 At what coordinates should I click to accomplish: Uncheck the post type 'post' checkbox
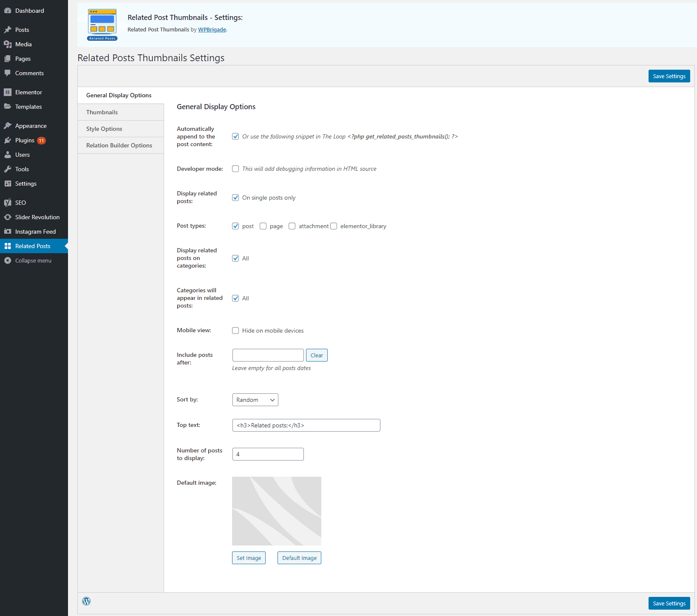point(235,226)
